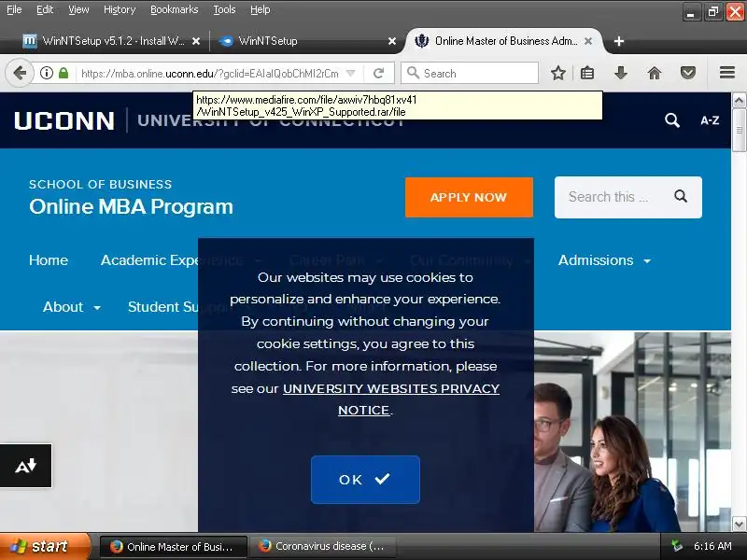Reload the page with refresh icon
747x560 pixels.
coord(379,73)
